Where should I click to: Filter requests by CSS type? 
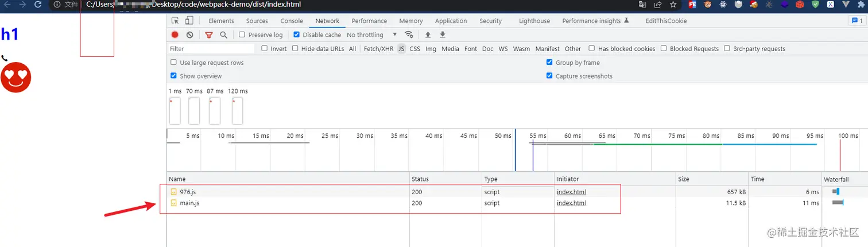coord(414,49)
